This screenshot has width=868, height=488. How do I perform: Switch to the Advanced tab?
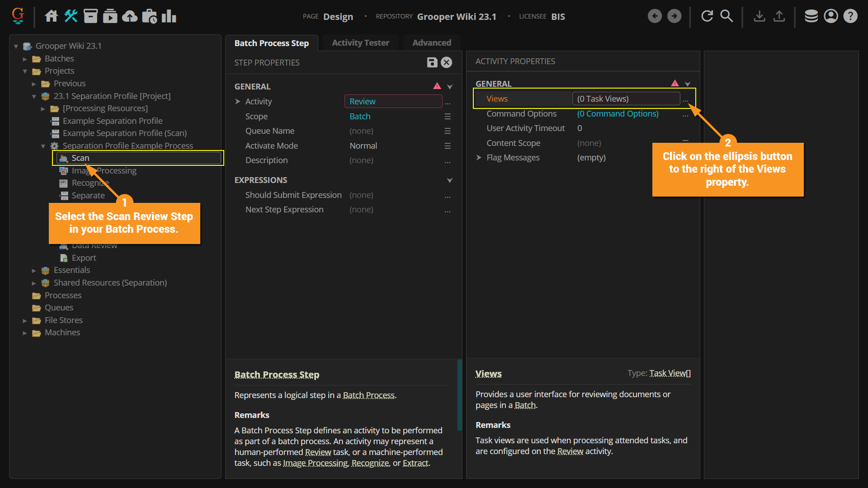[x=431, y=43]
